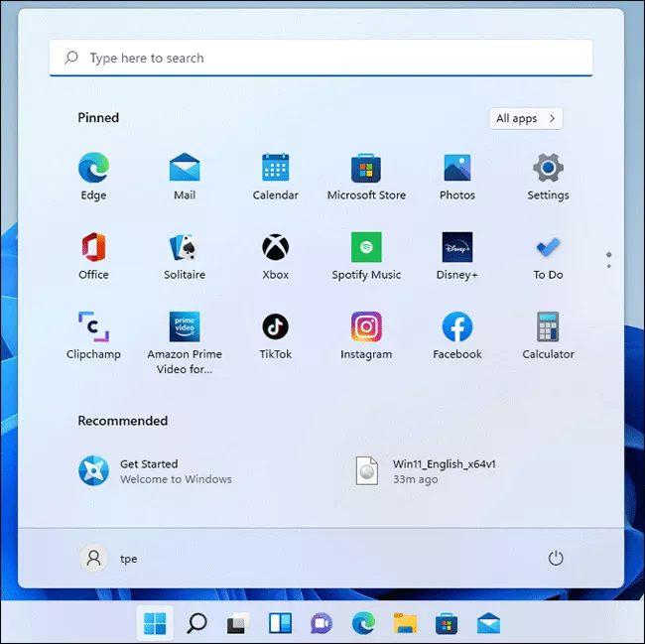This screenshot has width=645, height=644.
Task: Launch the Facebook app
Action: (x=457, y=335)
